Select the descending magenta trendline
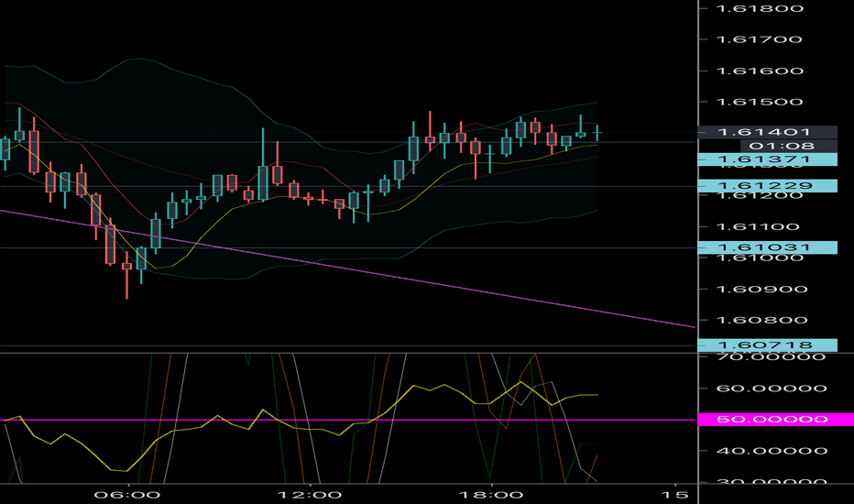 click(367, 271)
